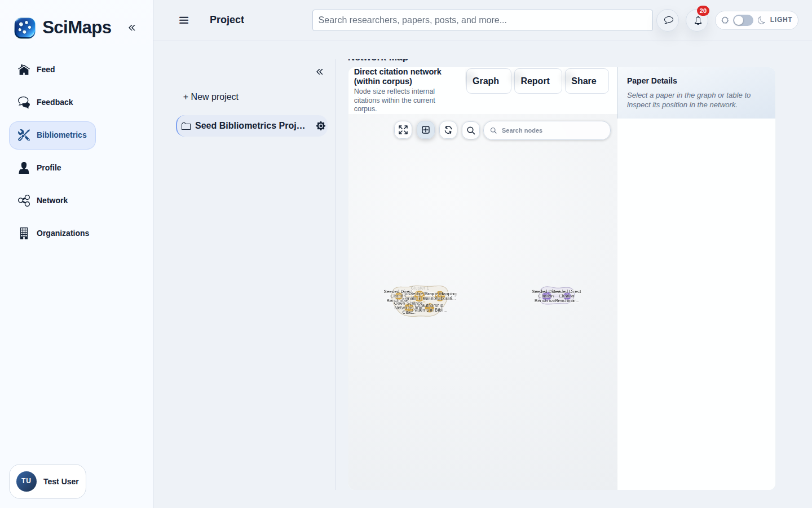Toggle the light/dark theme switch

point(743,20)
